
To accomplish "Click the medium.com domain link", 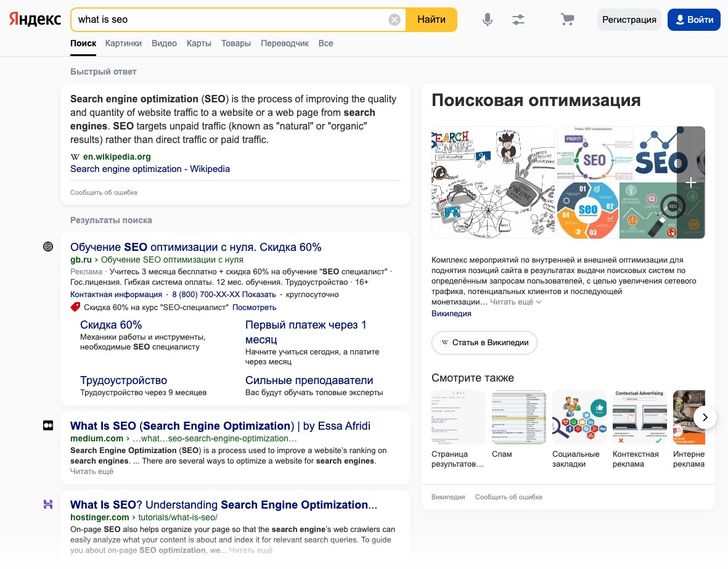I will pos(97,438).
